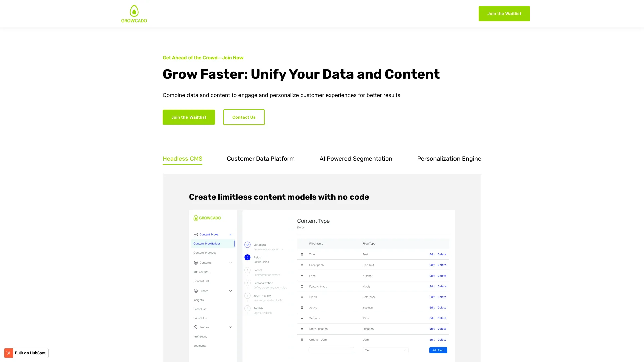The width and height of the screenshot is (644, 362).
Task: Toggle the Events step checkbox
Action: (x=247, y=270)
